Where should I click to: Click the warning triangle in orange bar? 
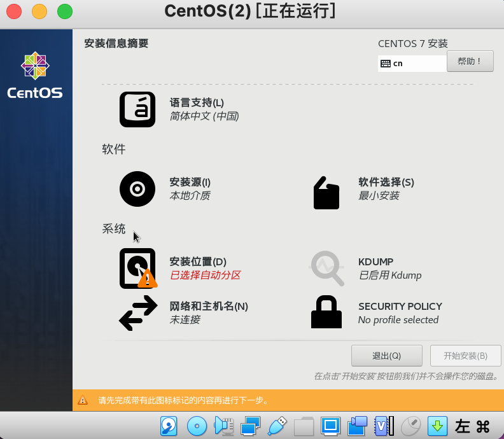point(83,400)
